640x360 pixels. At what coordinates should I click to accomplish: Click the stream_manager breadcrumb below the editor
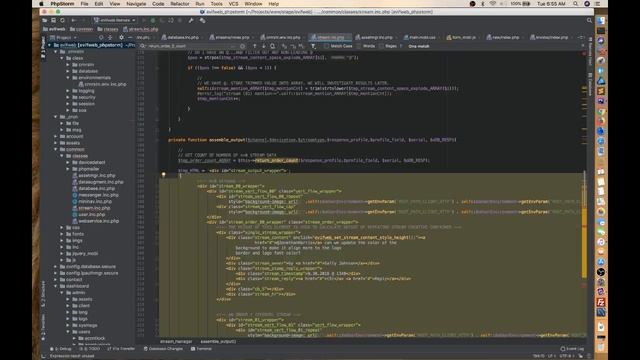point(176,341)
